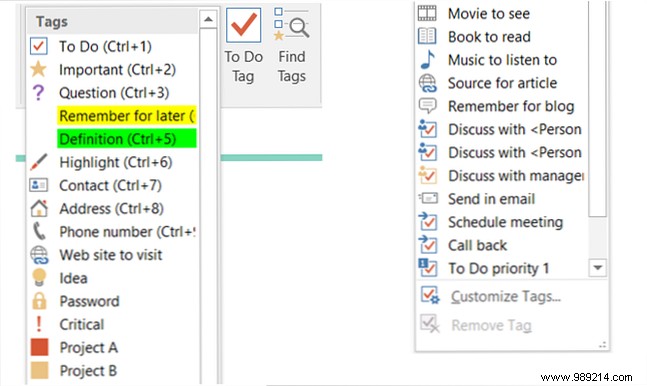
Task: Click the To Do Tag ribbon button
Action: tap(243, 46)
